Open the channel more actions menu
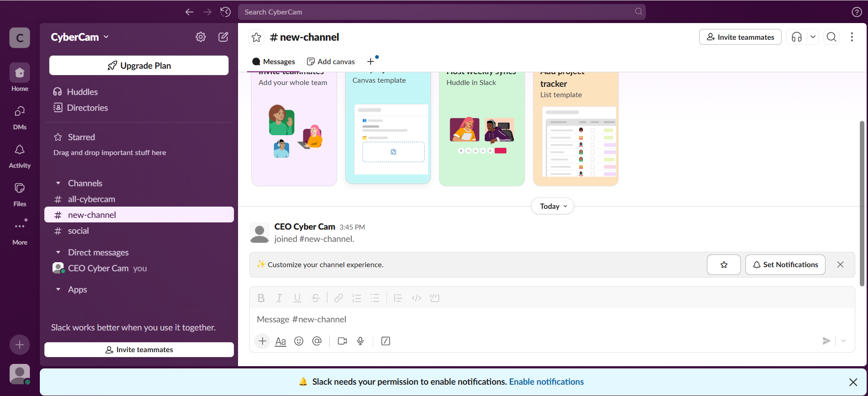The image size is (868, 396). pyautogui.click(x=852, y=37)
